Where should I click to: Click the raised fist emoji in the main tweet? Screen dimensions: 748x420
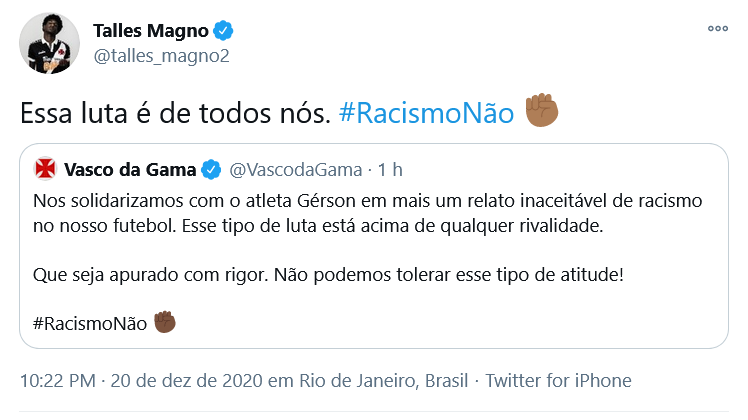click(x=543, y=111)
